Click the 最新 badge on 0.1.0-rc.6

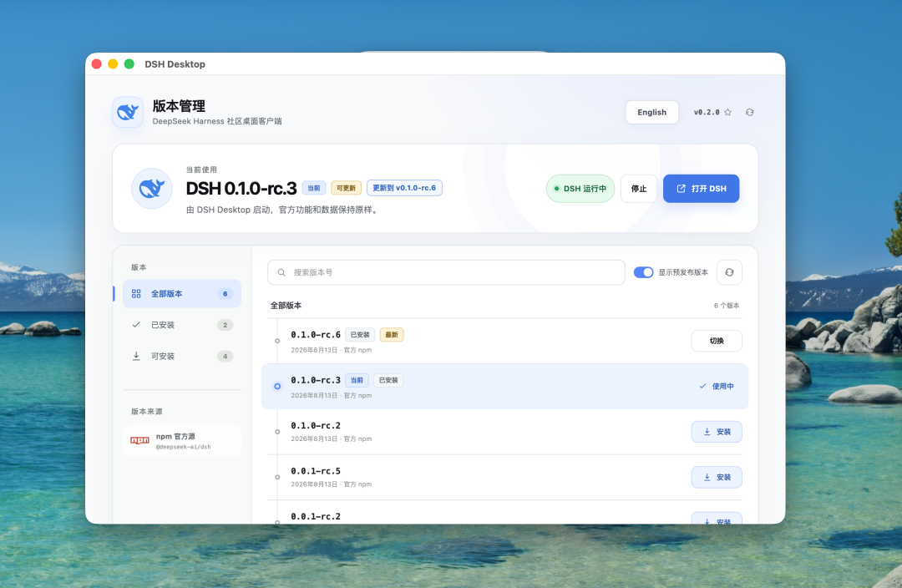pyautogui.click(x=391, y=334)
